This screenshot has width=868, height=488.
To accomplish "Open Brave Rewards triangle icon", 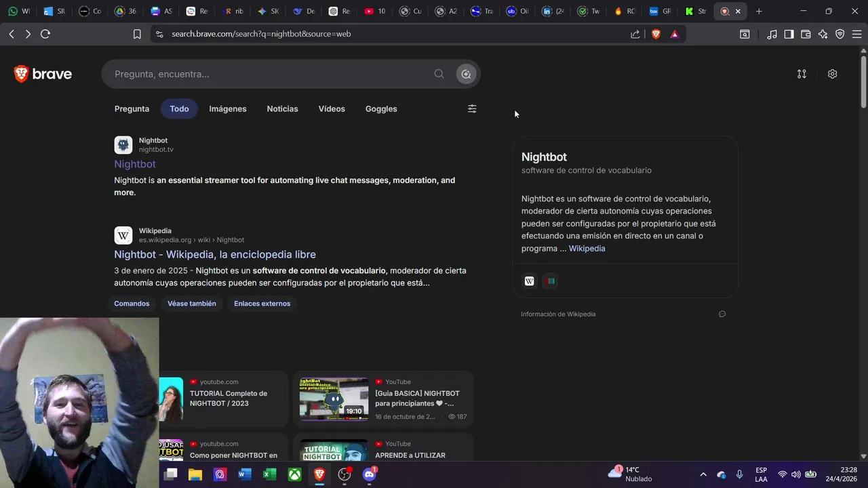I will [675, 34].
